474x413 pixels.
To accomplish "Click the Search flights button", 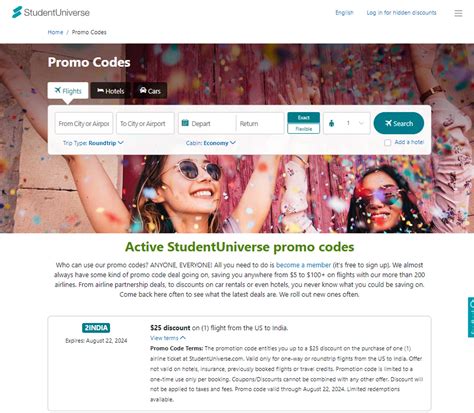I will point(399,123).
